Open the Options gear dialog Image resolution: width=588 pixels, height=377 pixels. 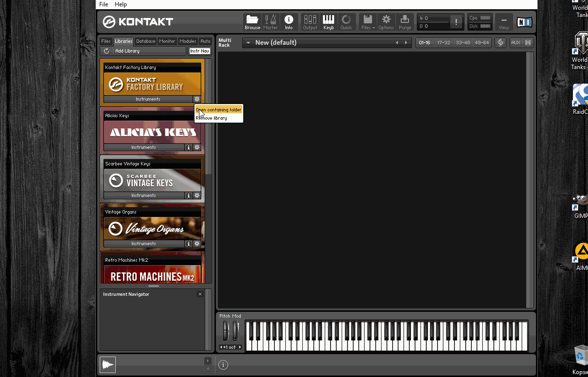pyautogui.click(x=386, y=22)
